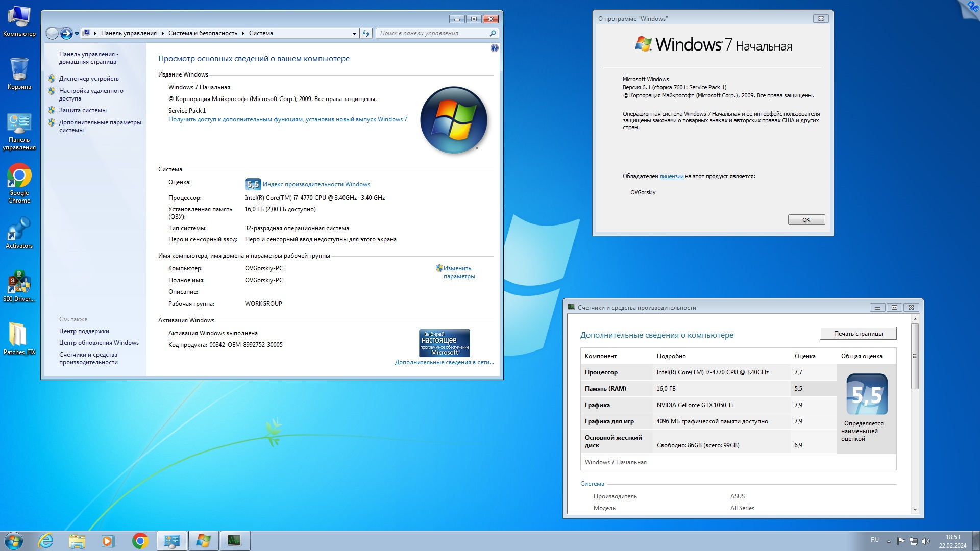
Task: Open Центр поддержки link
Action: point(84,331)
